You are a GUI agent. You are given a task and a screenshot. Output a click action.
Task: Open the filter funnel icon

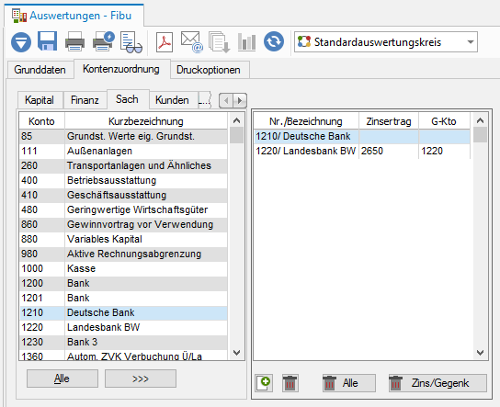pos(21,42)
